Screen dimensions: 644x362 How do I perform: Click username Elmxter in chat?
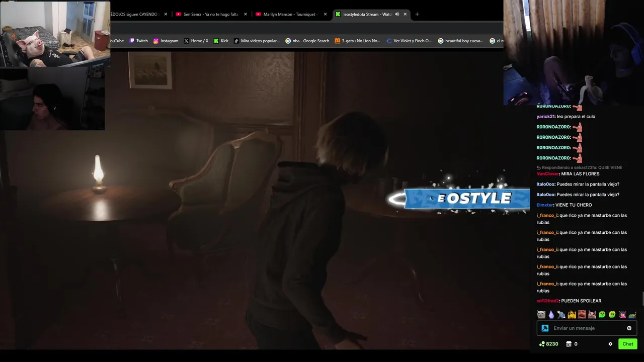coord(545,205)
